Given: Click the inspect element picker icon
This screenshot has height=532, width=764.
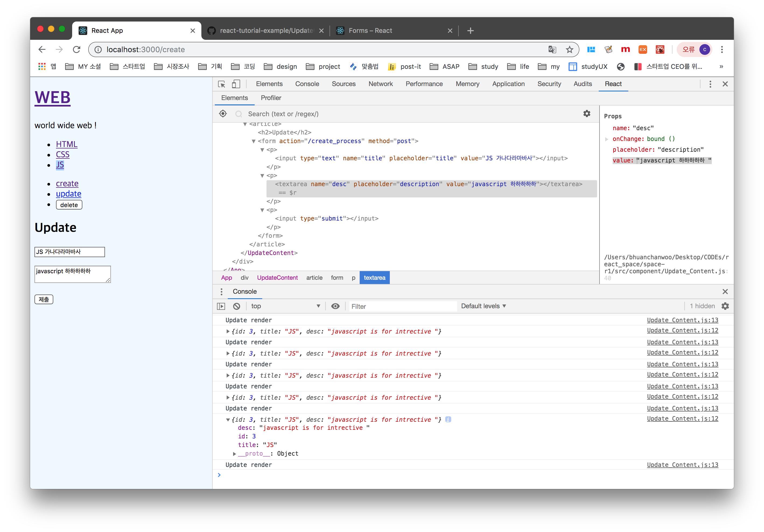Looking at the screenshot, I should click(222, 84).
